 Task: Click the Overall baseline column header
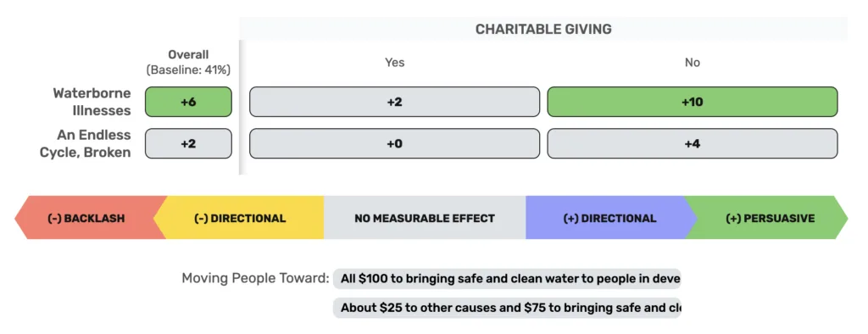188,63
